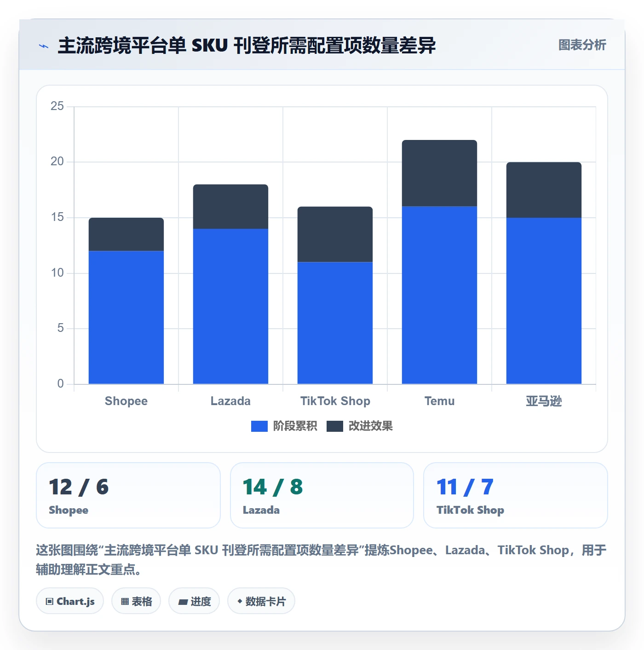644x650 pixels.
Task: Click the Lazada 14 / 8 data card
Action: pyautogui.click(x=322, y=495)
